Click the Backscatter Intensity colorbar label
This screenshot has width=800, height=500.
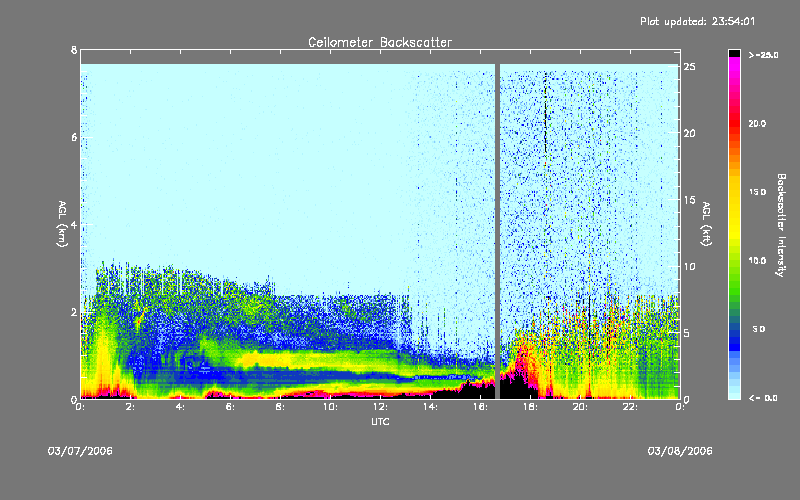[781, 224]
